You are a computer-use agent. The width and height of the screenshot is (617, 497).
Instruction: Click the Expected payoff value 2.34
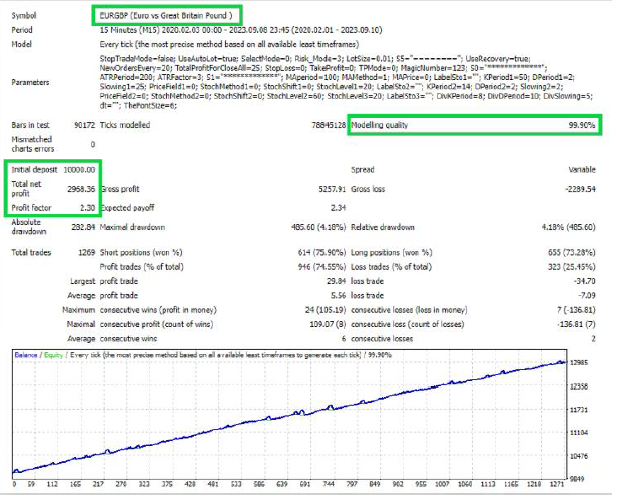coord(335,207)
